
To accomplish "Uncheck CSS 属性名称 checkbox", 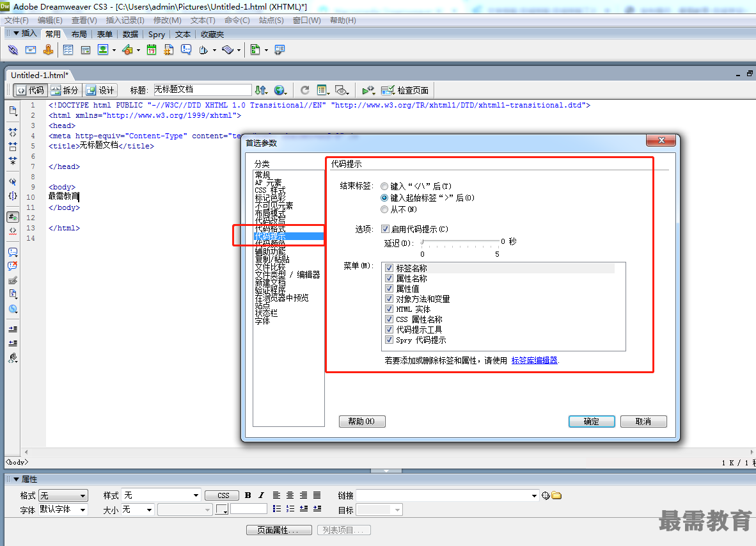I will click(x=389, y=319).
